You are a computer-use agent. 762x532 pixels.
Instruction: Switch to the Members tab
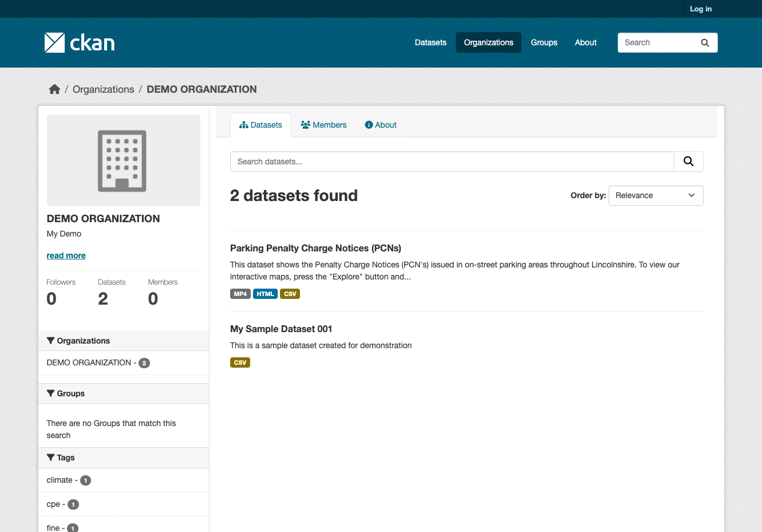323,125
